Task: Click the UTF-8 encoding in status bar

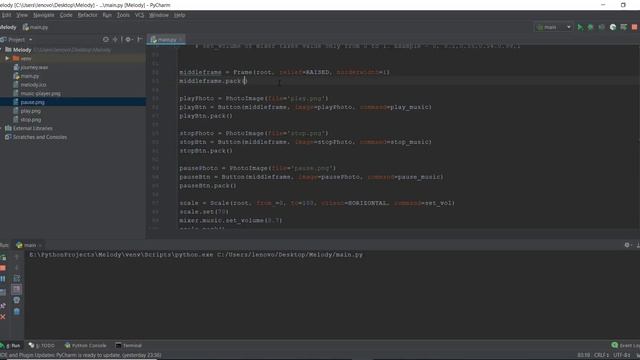Action: point(621,355)
